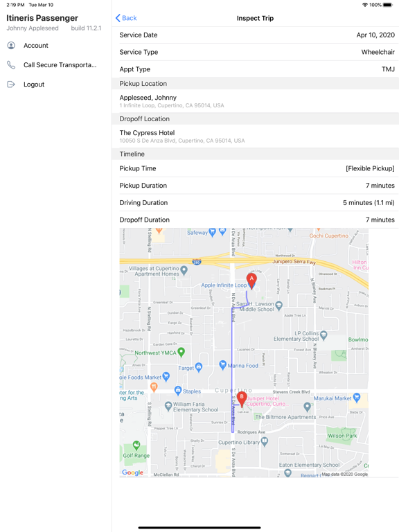Select the Logout menu item
This screenshot has height=532, width=399.
tap(56, 84)
